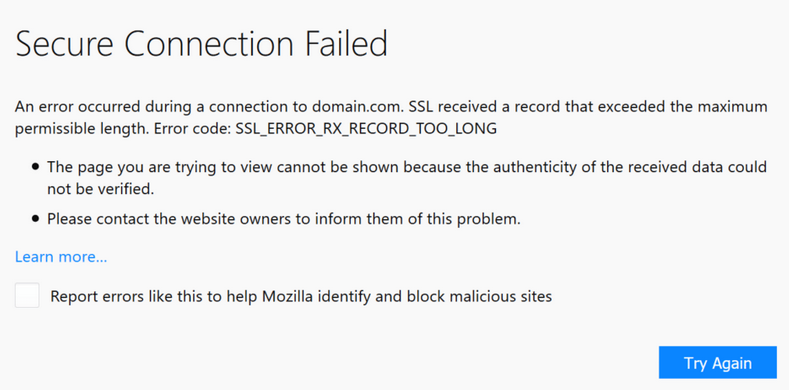The image size is (789, 390).
Task: Click the second bullet point marker
Action: (x=35, y=219)
